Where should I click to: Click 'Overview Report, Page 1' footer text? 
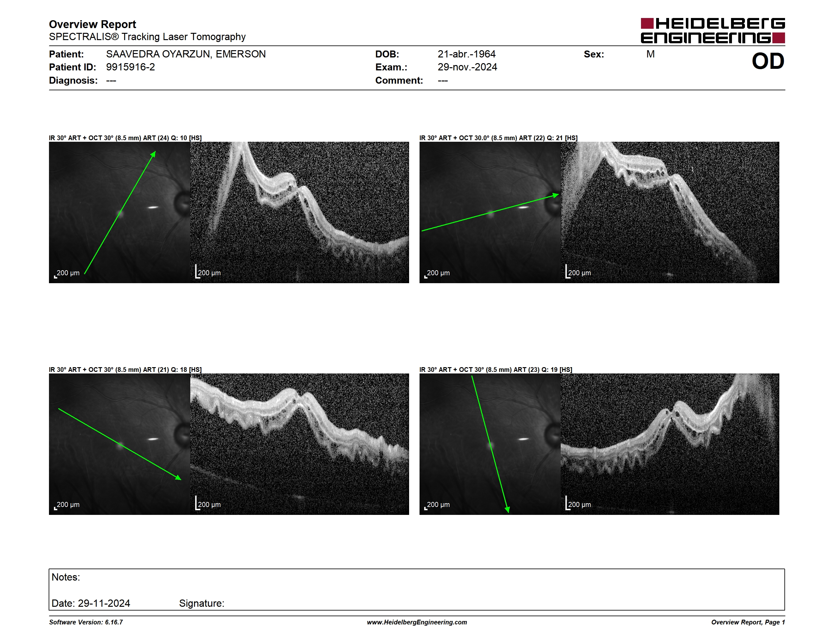(748, 622)
